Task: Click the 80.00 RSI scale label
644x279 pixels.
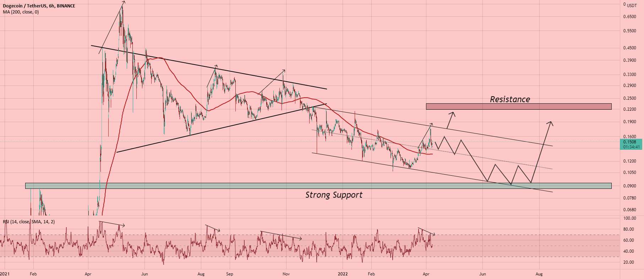Action: [629, 229]
